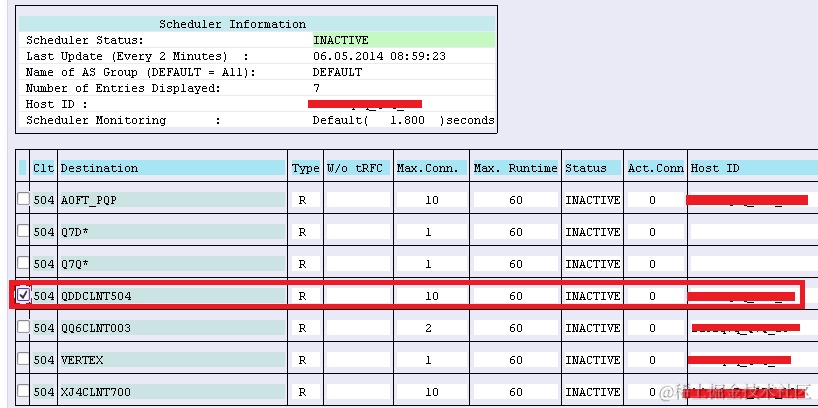Click Type R cell of XJ4CLNT700 row
Screen dimensions: 818x408
coord(305,392)
